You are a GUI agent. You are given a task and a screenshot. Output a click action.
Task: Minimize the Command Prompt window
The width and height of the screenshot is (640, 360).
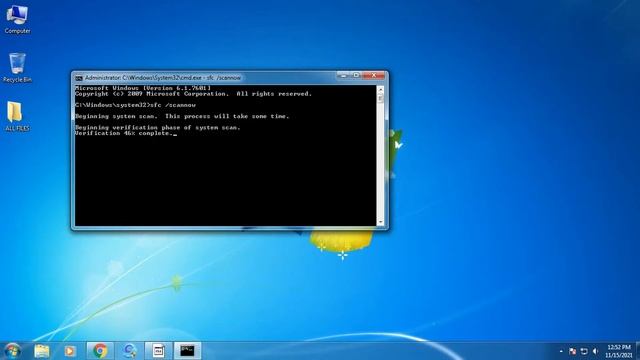click(x=343, y=76)
